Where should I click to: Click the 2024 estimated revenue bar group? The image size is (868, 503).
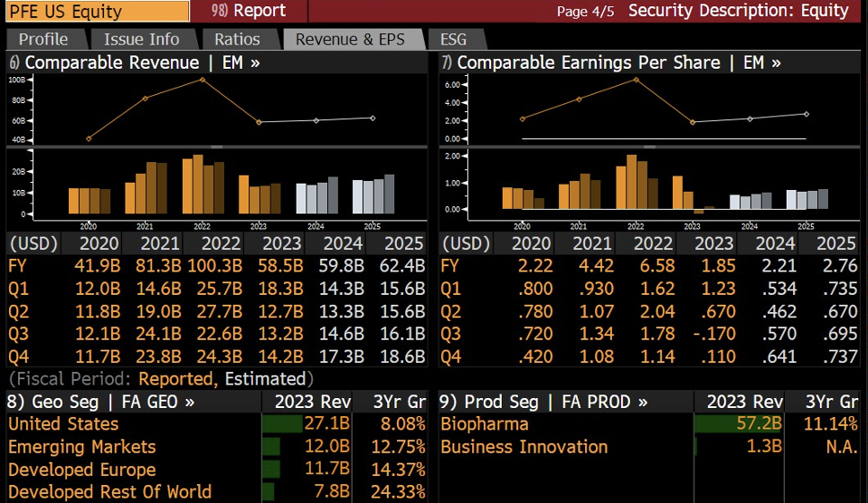click(316, 195)
